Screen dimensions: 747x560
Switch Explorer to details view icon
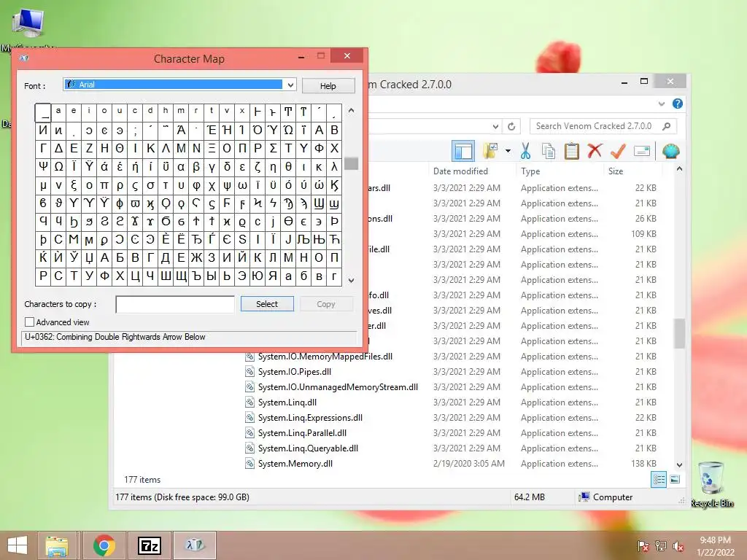pos(659,480)
